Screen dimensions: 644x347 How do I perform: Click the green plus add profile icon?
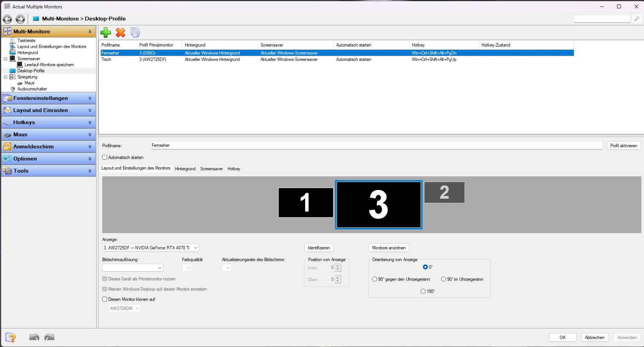point(105,33)
